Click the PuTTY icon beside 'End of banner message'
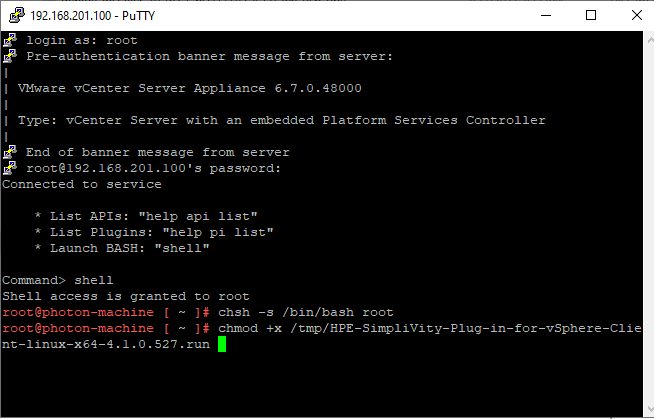This screenshot has height=419, width=654. [9, 152]
